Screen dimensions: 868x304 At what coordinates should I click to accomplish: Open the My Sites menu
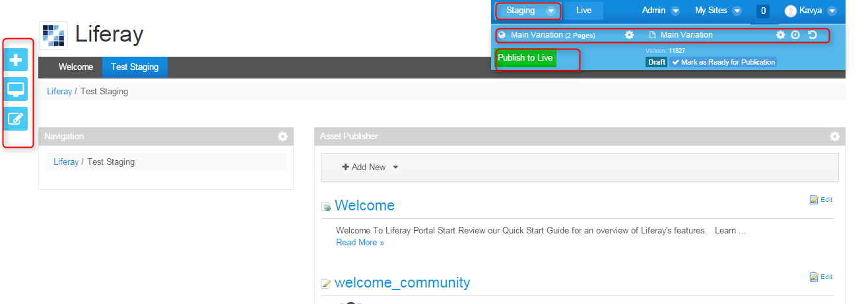711,11
